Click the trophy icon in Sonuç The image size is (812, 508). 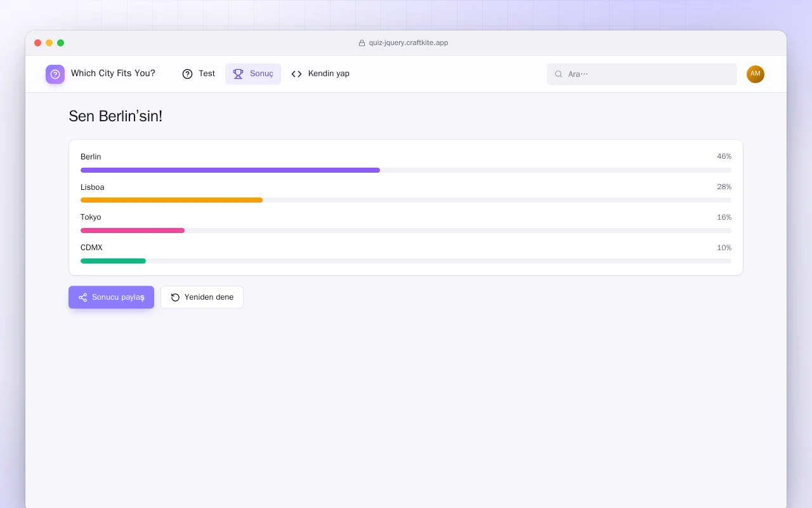(238, 74)
